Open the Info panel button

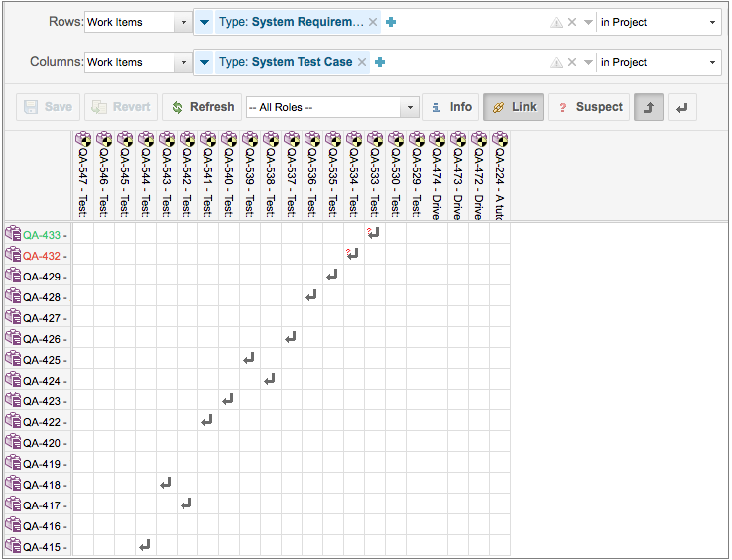point(450,107)
